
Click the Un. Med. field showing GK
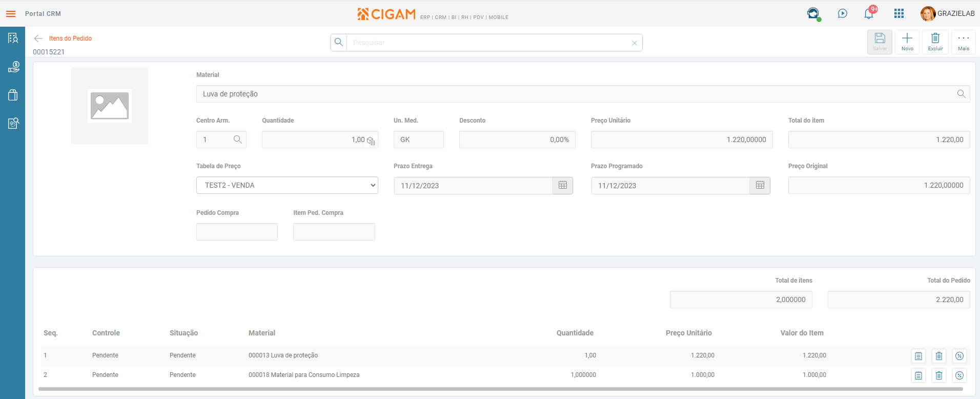pyautogui.click(x=419, y=139)
